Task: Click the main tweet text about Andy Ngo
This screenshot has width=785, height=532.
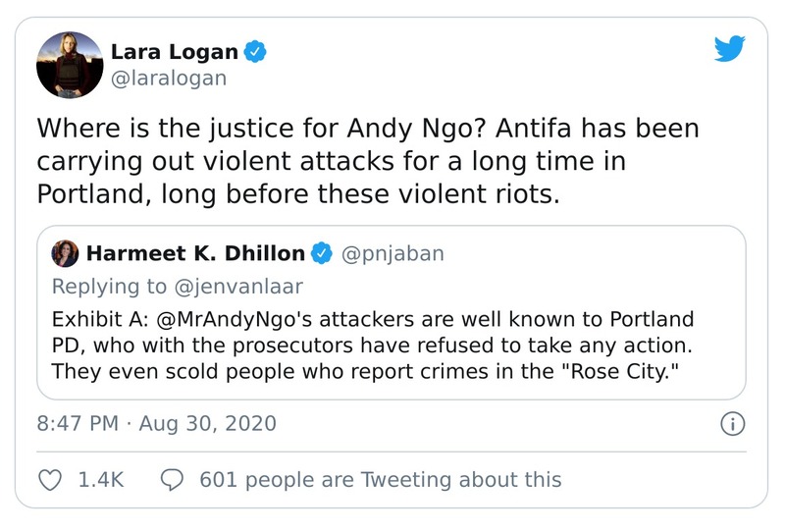Action: tap(368, 161)
